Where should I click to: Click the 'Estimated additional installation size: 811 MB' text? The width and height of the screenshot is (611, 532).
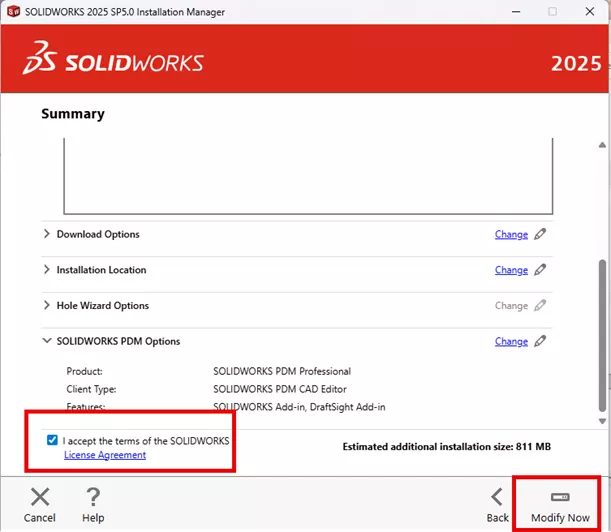447,446
